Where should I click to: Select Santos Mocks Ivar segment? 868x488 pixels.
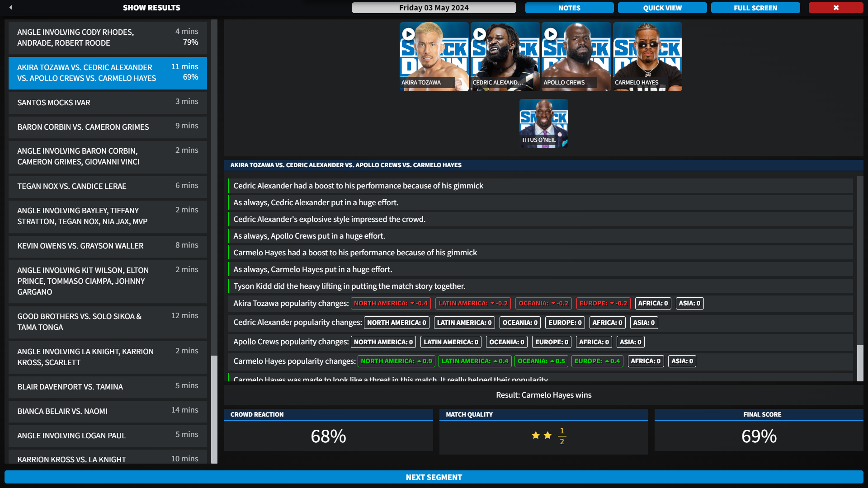[x=108, y=103]
